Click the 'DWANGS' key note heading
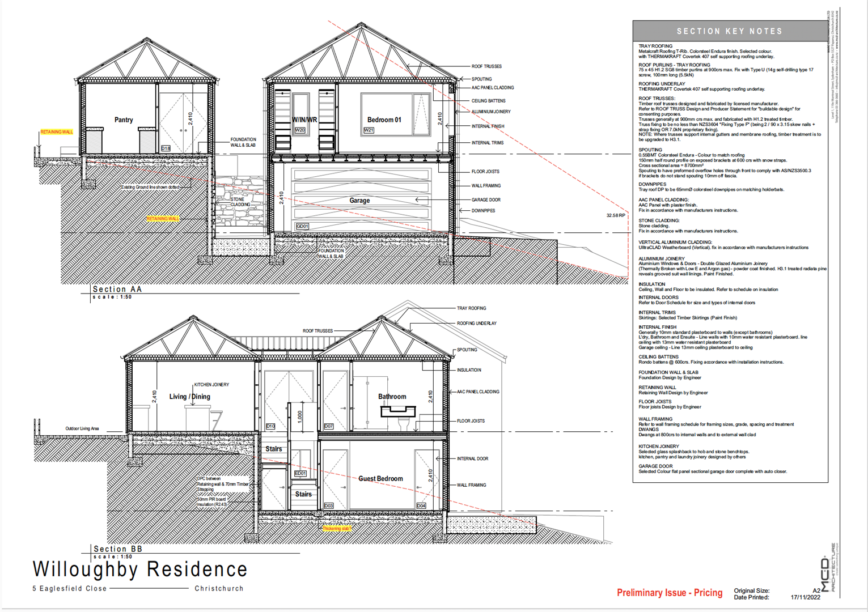Image resolution: width=868 pixels, height=612 pixels. (649, 430)
